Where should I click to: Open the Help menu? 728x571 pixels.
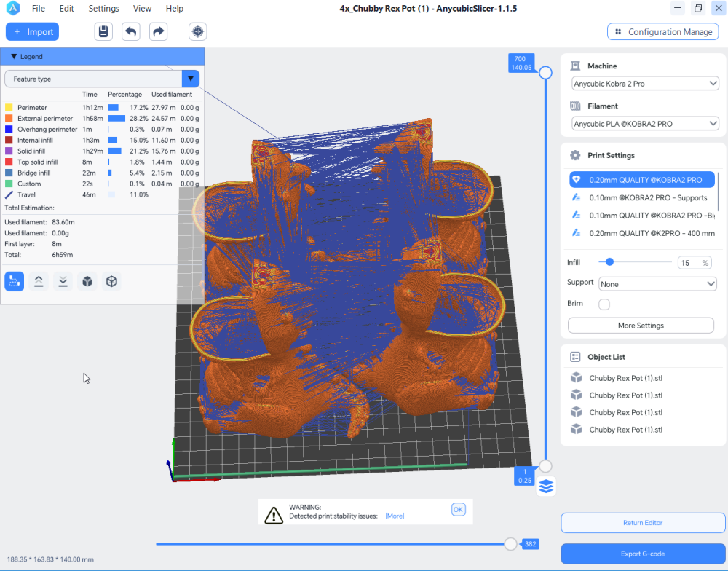175,8
